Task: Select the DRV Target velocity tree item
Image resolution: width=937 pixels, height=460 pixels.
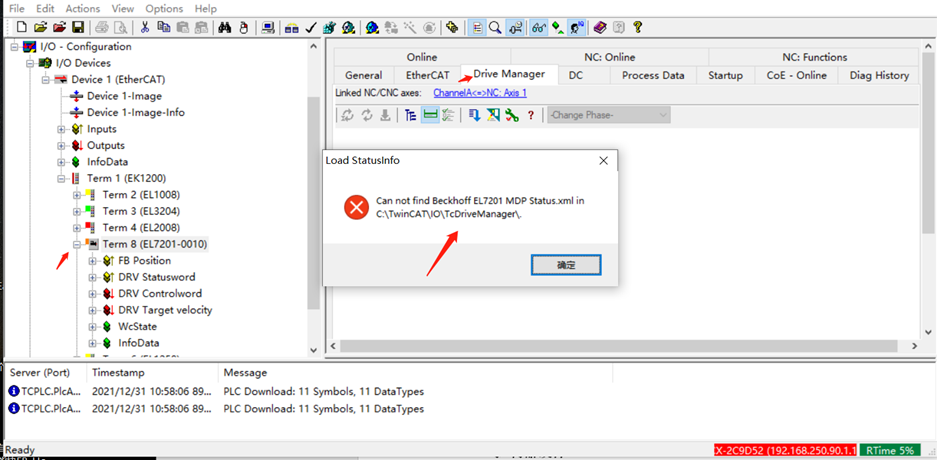Action: 165,310
